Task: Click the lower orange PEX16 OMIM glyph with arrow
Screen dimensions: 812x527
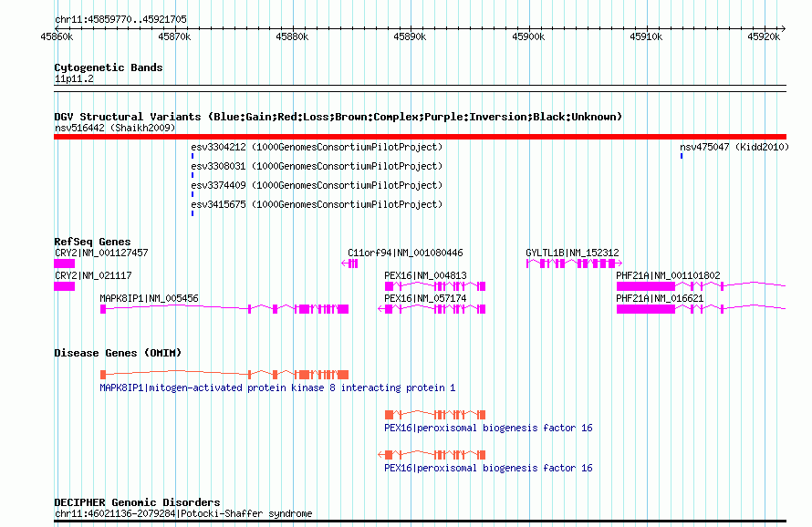Action: click(432, 455)
